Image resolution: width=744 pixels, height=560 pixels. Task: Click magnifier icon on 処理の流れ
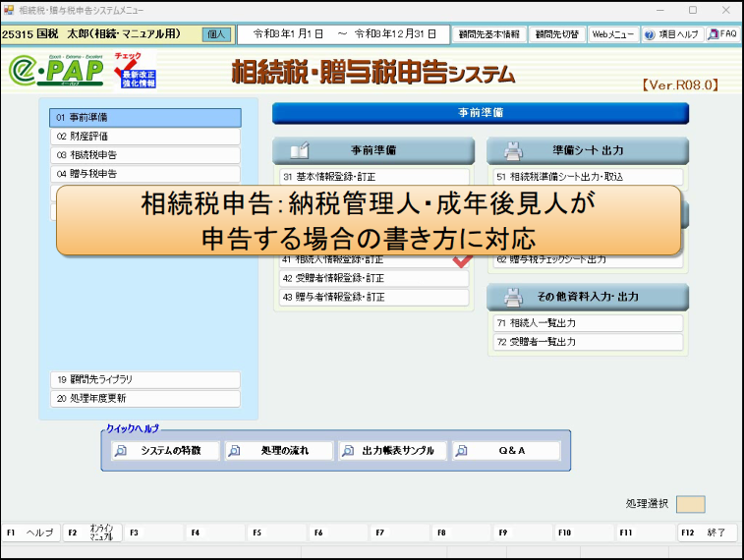tap(234, 451)
